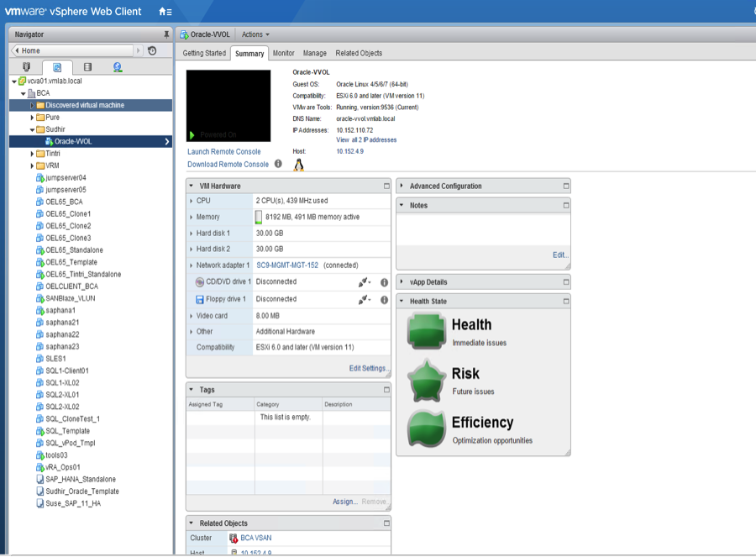Click Assign in the Tags panel

344,502
